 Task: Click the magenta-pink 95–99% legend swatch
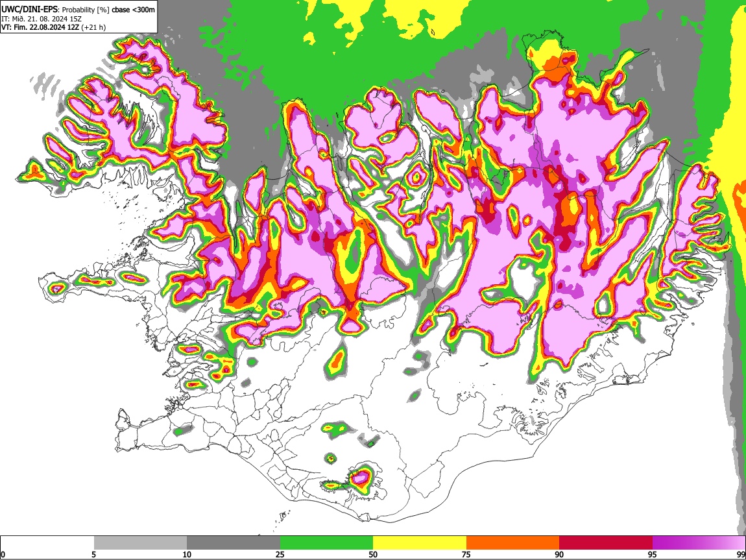pyautogui.click(x=699, y=543)
